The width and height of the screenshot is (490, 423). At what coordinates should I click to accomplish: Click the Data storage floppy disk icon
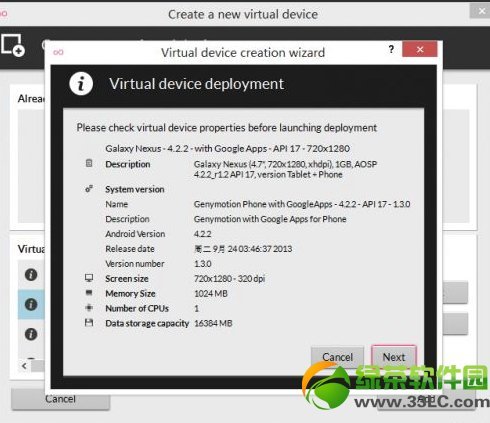(89, 322)
